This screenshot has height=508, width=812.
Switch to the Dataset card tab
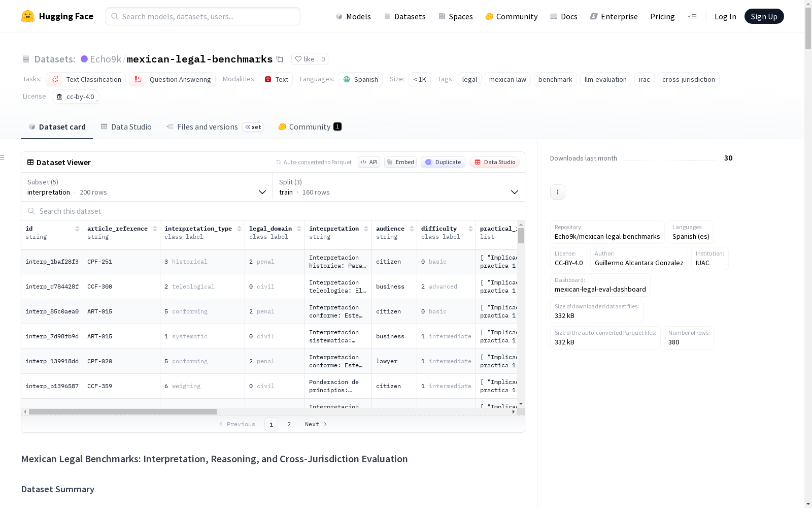click(x=57, y=127)
